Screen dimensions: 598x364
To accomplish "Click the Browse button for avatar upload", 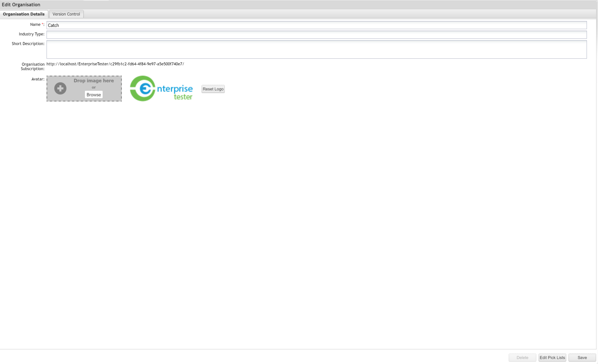I will 93,95.
